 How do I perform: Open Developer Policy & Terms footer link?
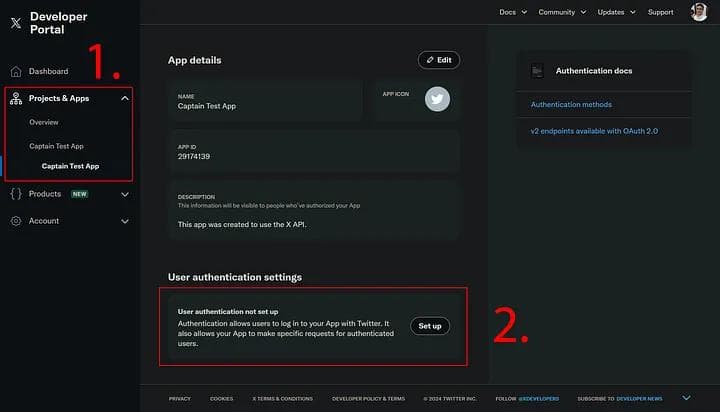point(368,399)
